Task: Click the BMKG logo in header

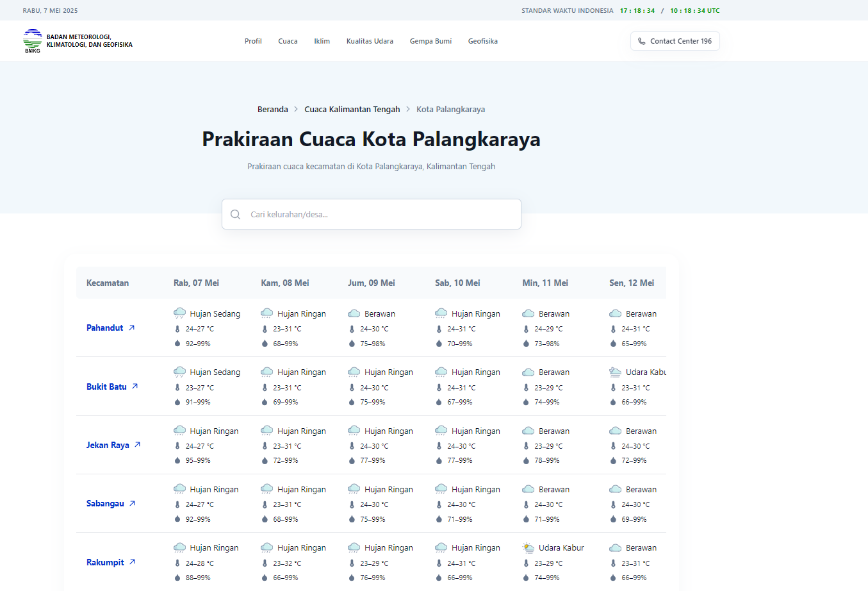Action: point(32,41)
